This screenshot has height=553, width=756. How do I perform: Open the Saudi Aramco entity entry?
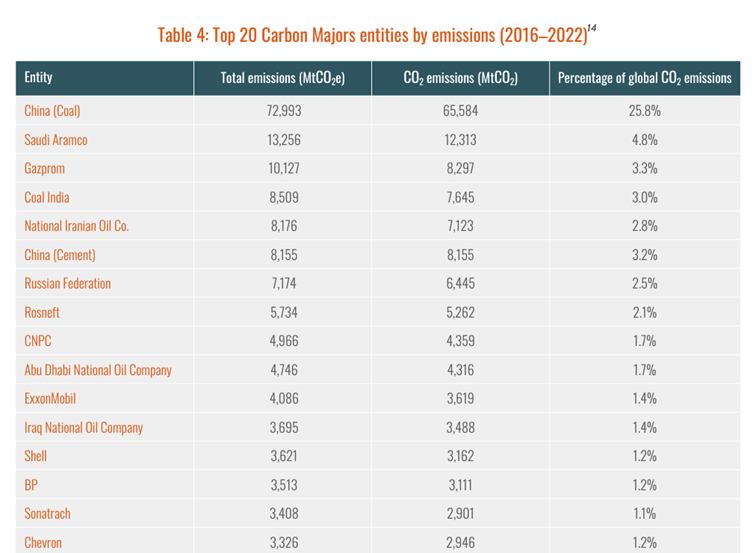coord(56,140)
